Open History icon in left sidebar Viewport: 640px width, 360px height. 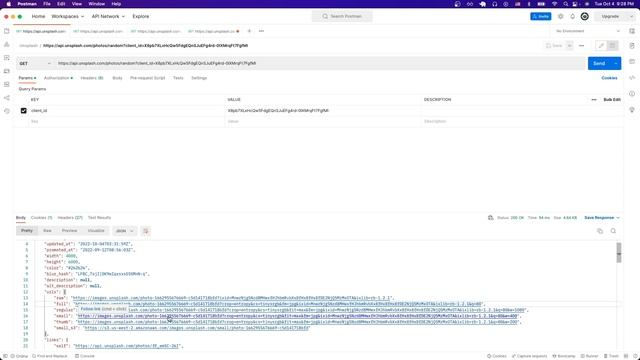point(7,111)
